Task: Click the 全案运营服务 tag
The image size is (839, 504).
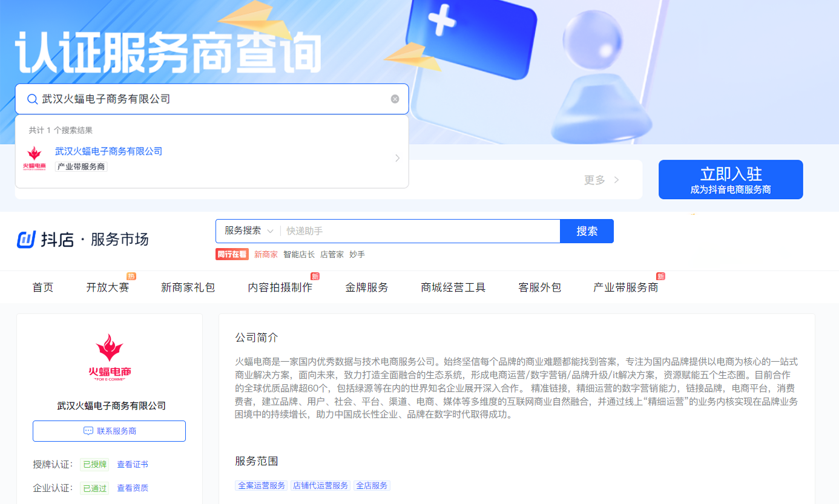Action: pos(262,486)
